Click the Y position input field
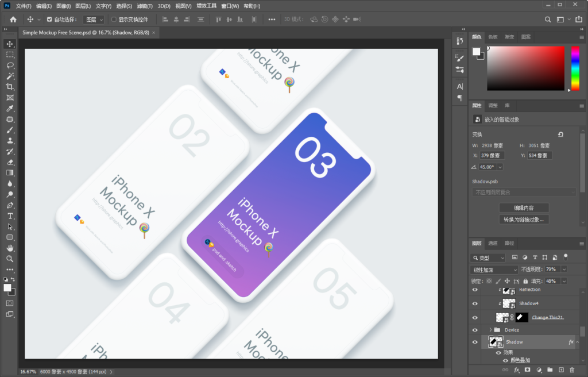Screen dimensions: 588x377 (539, 156)
